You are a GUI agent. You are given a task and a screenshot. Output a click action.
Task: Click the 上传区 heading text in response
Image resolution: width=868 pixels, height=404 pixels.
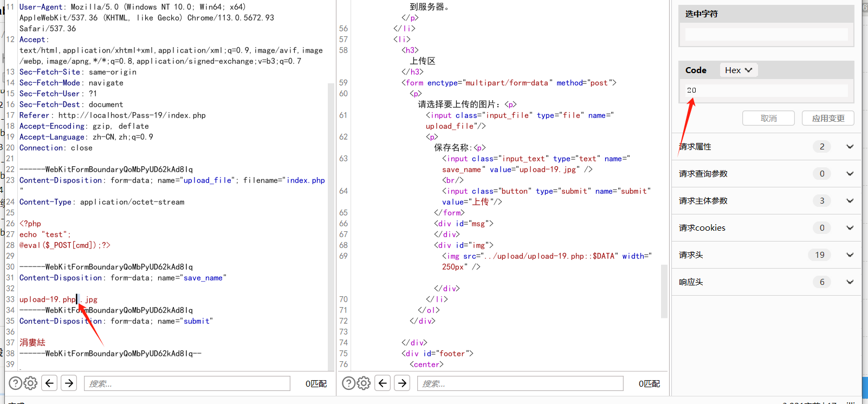(423, 61)
